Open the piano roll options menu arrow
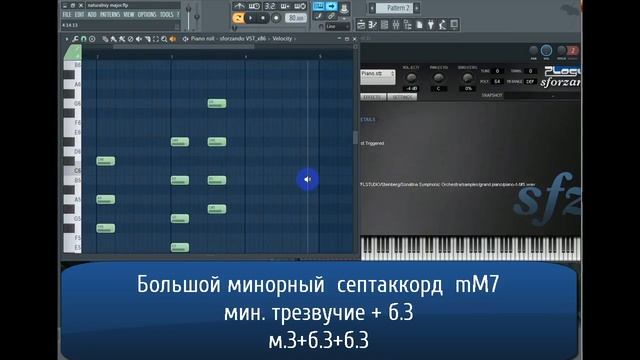Viewport: 640px width, 360px height. pyautogui.click(x=67, y=39)
